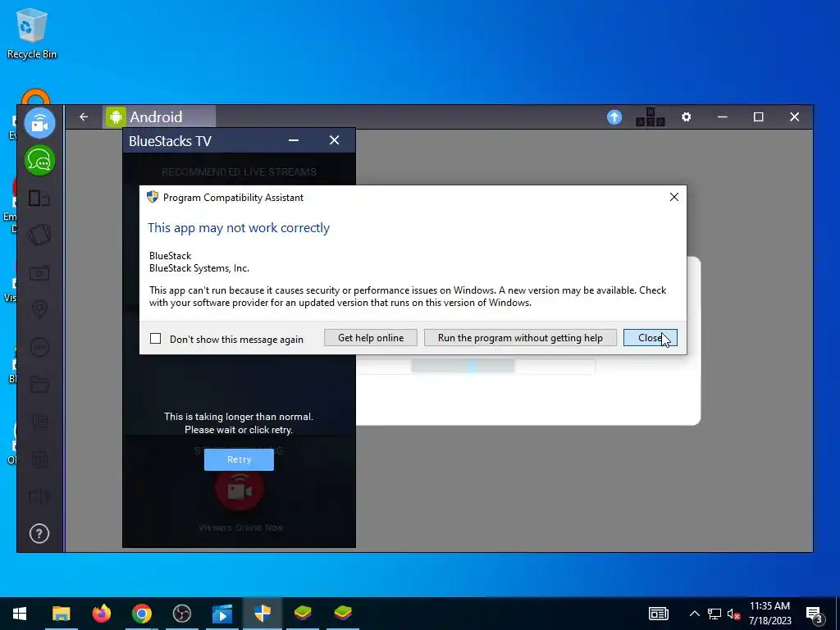This screenshot has height=630, width=840.
Task: Click the blue upgrade arrow icon
Action: pos(614,116)
